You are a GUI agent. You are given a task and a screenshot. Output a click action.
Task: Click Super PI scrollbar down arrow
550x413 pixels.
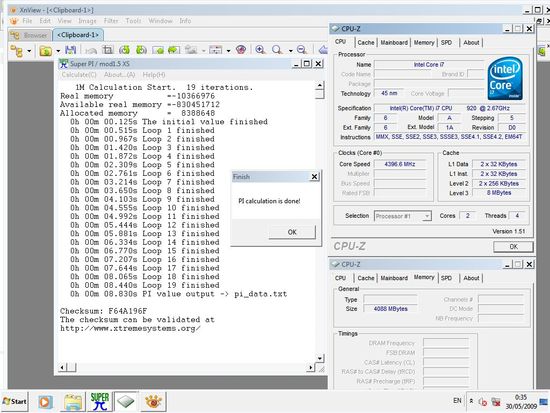point(320,358)
